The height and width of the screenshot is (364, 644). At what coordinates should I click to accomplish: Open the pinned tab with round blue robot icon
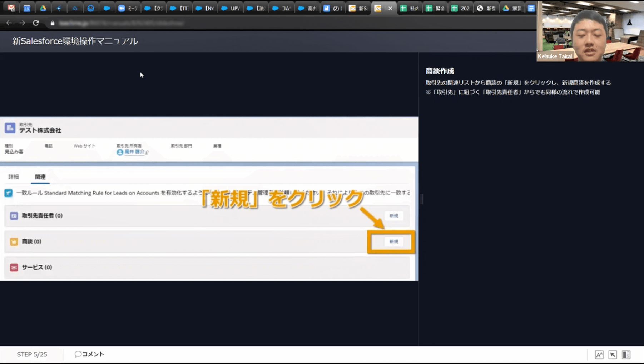click(91, 8)
